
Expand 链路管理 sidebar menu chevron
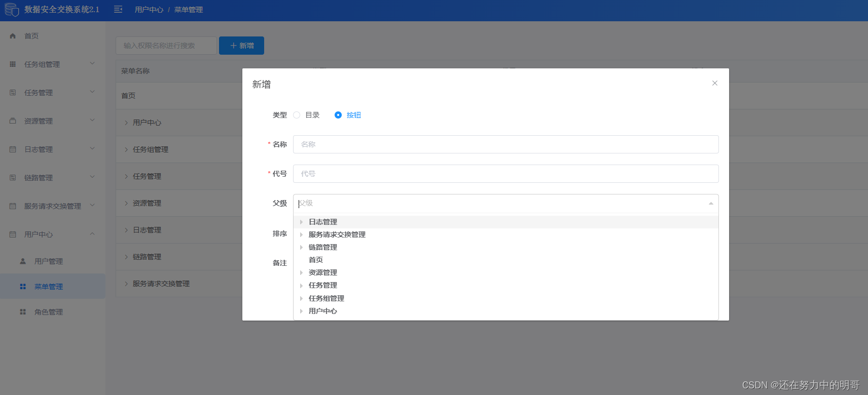92,177
